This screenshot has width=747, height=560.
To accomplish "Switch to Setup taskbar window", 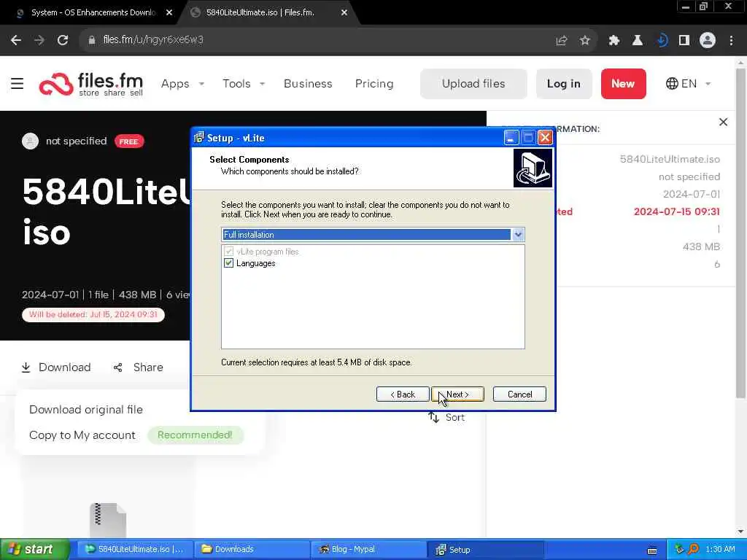I will pos(485,550).
